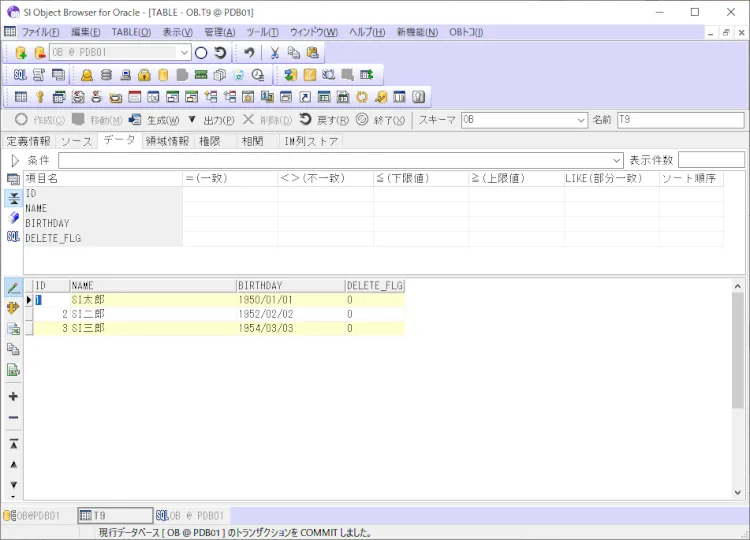Toggle the condition panel collapse icon
The width and height of the screenshot is (750, 540).
(x=13, y=197)
